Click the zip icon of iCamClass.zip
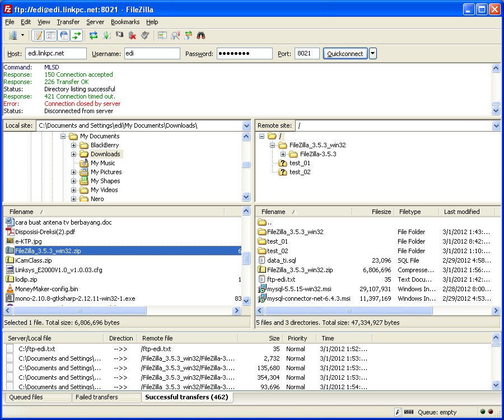Screen dimensions: 504x420 [10, 260]
